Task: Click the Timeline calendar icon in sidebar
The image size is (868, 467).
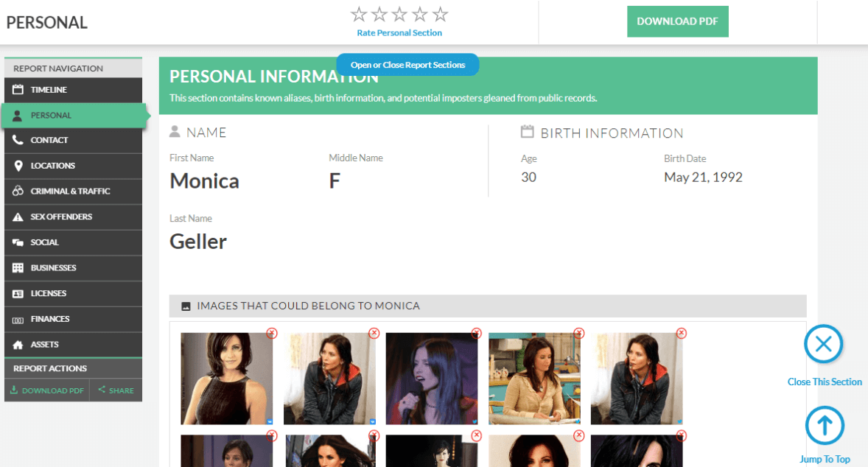Action: click(18, 90)
